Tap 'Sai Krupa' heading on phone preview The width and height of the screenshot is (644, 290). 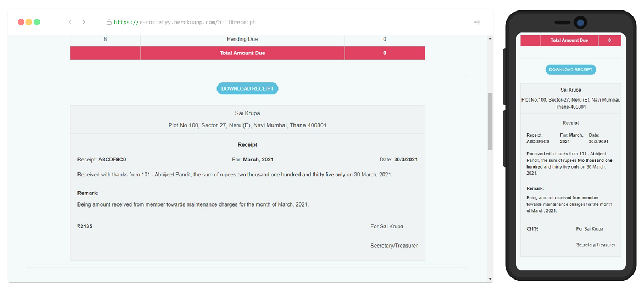(x=571, y=90)
